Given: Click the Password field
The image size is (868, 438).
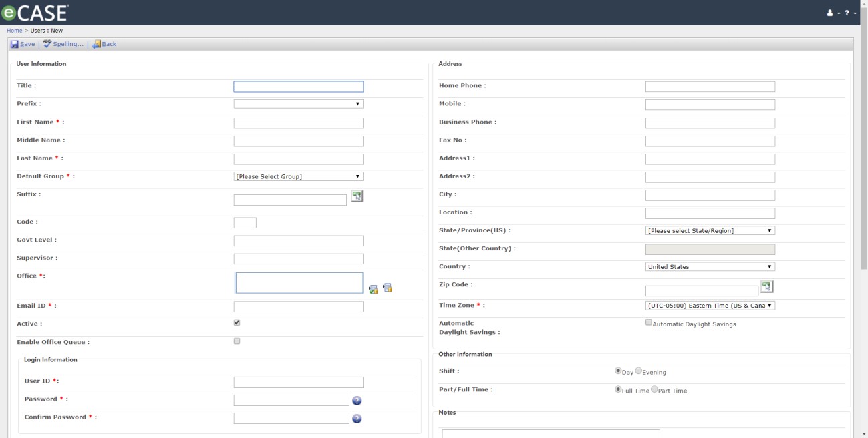Looking at the screenshot, I should [291, 401].
